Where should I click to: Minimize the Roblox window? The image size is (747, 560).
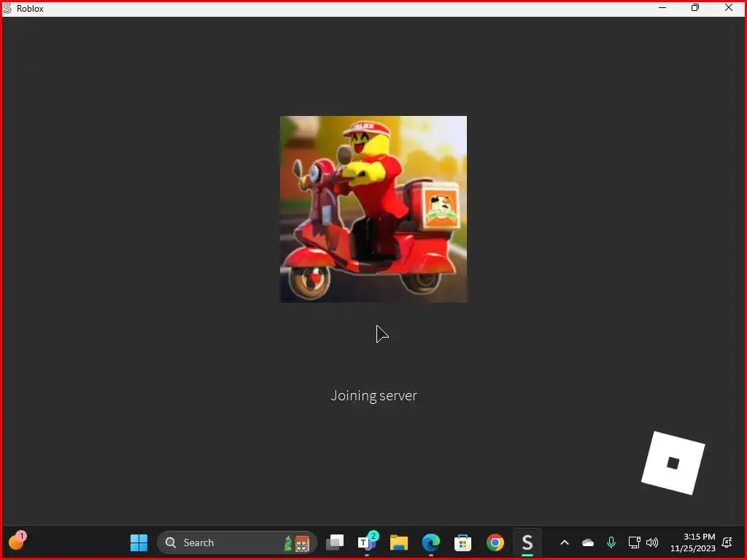[662, 7]
